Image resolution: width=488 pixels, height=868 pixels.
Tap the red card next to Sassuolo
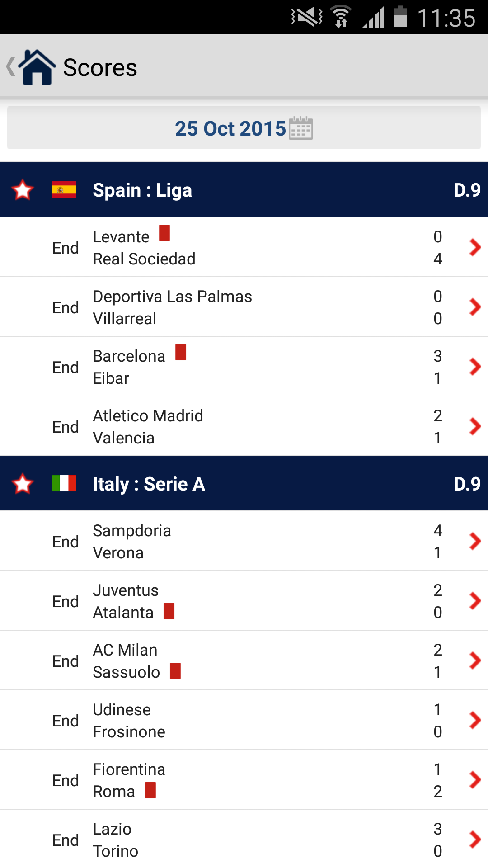coord(175,671)
